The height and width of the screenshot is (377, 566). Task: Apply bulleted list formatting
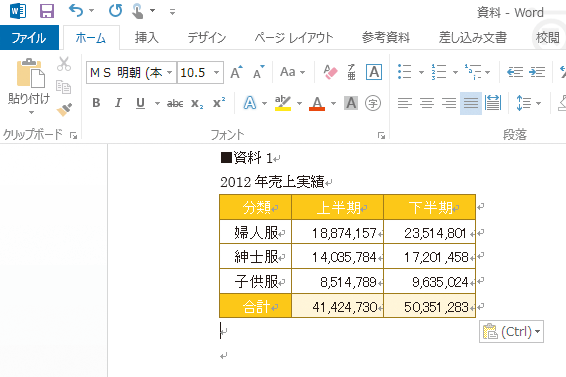tap(404, 72)
